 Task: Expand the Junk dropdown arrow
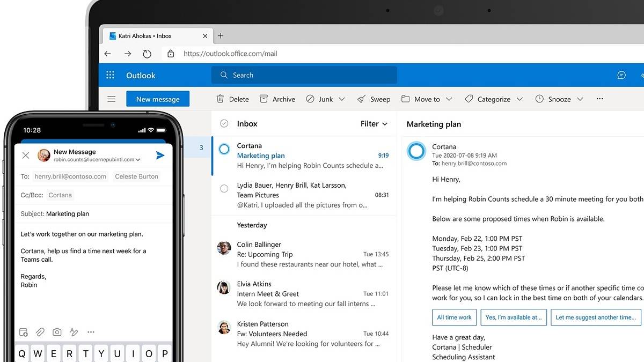pos(342,99)
